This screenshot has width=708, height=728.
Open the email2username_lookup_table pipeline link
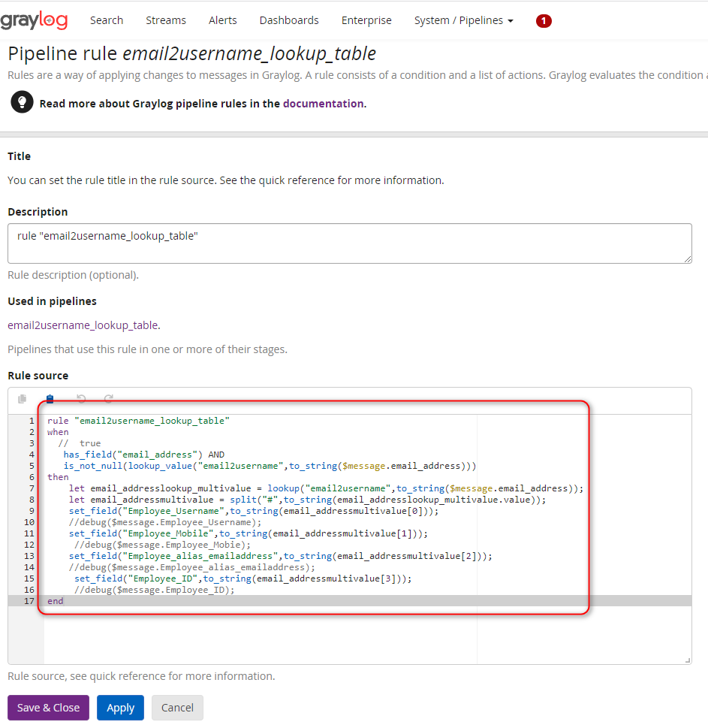click(83, 325)
